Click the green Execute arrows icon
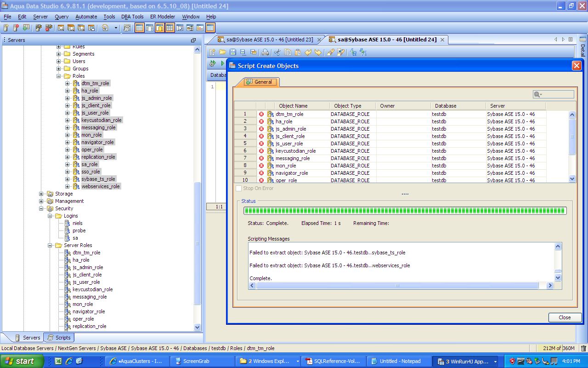 pos(213,63)
